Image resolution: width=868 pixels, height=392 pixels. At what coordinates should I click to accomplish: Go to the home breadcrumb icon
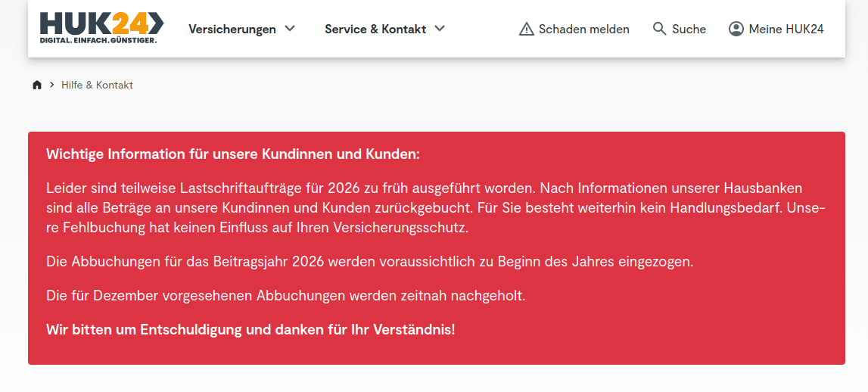[37, 85]
